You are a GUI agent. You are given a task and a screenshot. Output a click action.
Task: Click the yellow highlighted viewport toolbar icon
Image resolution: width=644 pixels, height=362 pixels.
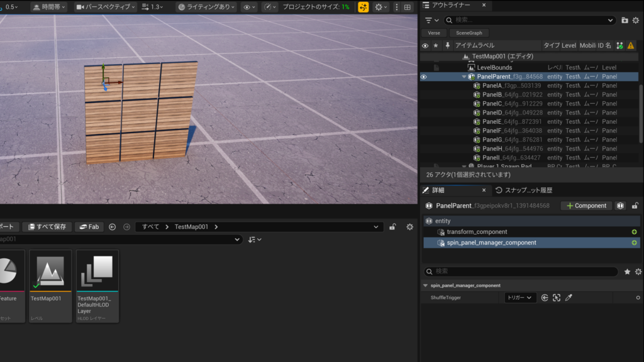[364, 7]
